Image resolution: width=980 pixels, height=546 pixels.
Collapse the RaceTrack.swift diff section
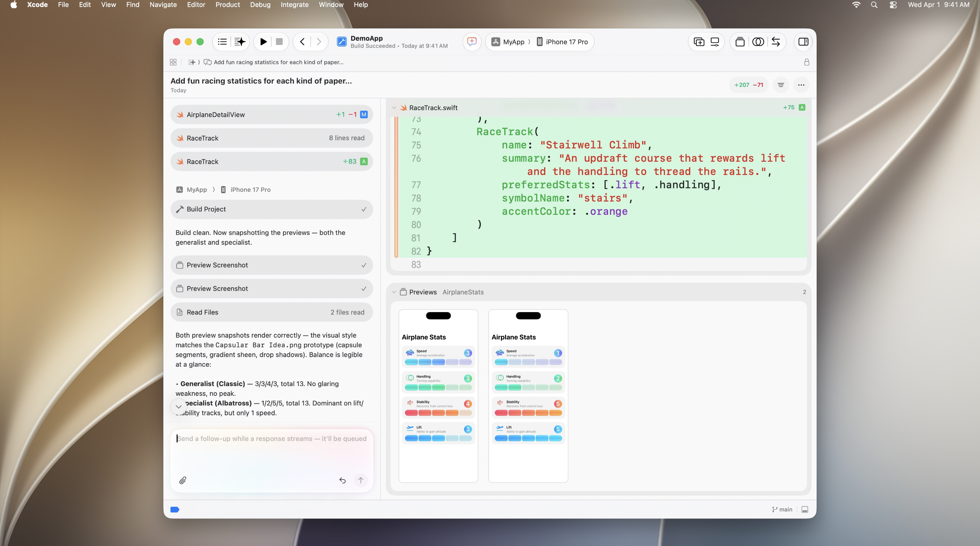pyautogui.click(x=394, y=108)
